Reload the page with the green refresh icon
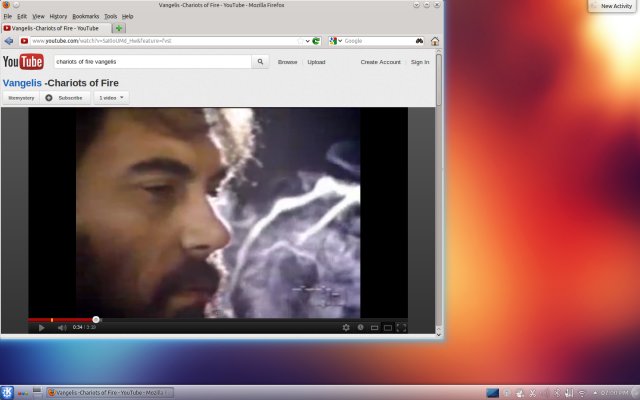 click(x=316, y=41)
